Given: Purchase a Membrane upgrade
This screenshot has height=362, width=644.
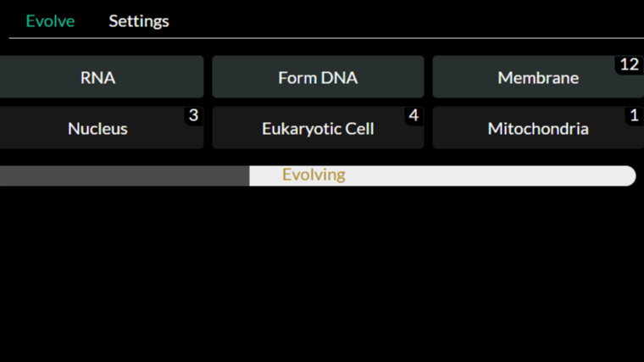Looking at the screenshot, I should (x=537, y=78).
